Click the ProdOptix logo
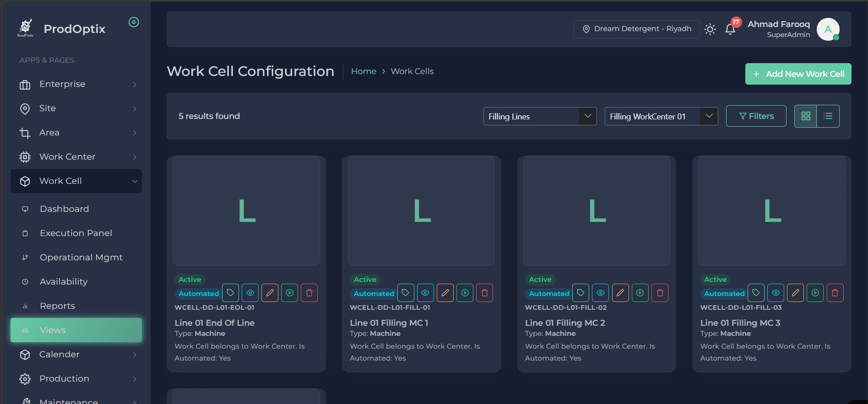This screenshot has width=868, height=404. pyautogui.click(x=26, y=28)
